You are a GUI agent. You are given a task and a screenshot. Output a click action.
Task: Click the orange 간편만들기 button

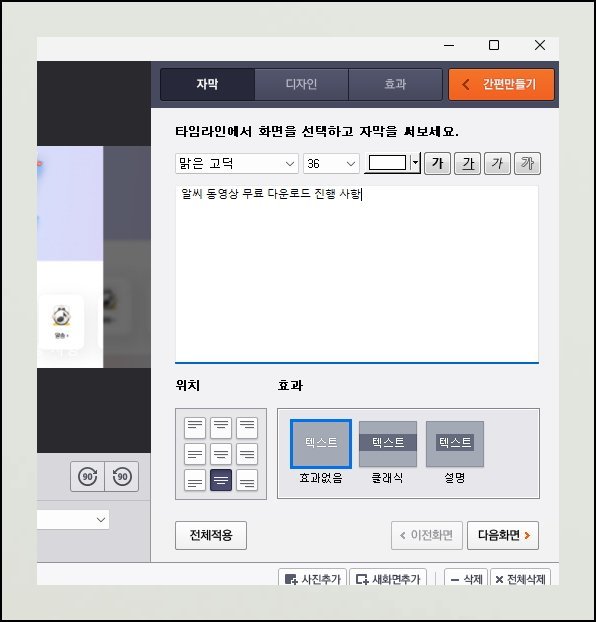point(501,84)
